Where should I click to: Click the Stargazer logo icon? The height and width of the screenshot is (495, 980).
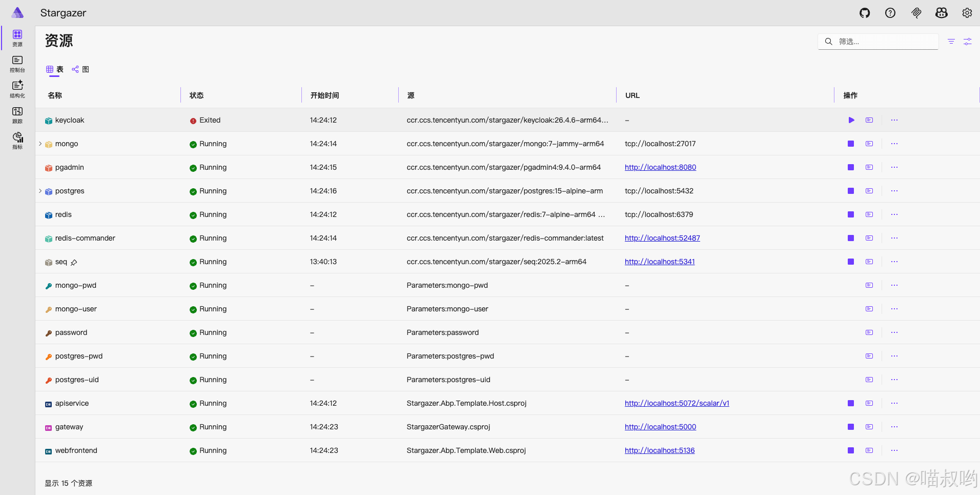[17, 12]
